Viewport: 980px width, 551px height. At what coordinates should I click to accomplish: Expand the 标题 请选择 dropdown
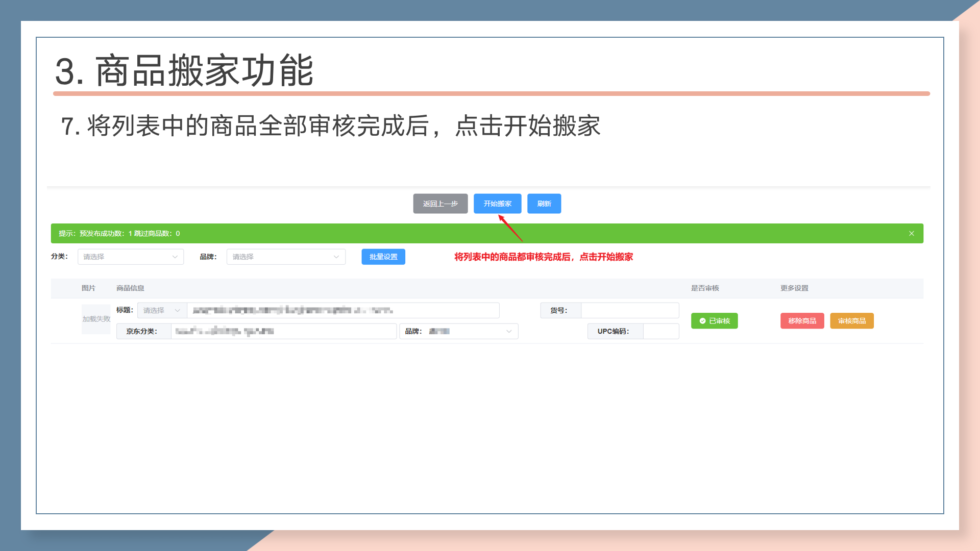tap(162, 310)
